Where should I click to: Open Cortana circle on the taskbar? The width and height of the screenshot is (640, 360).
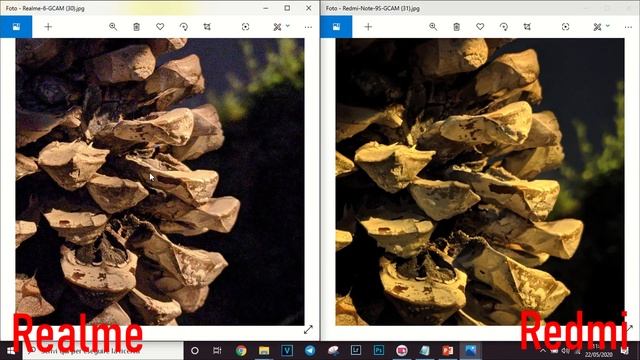pyautogui.click(x=195, y=351)
